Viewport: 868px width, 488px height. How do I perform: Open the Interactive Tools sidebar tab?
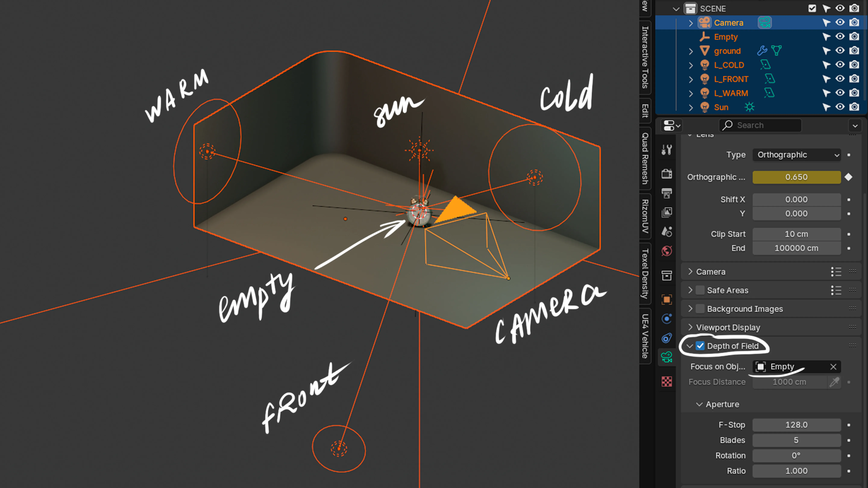pyautogui.click(x=645, y=57)
